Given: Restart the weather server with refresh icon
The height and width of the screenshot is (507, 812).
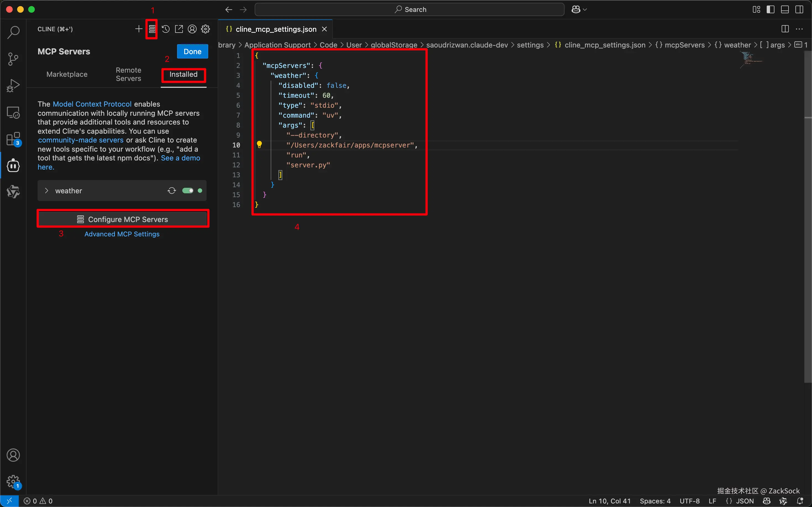Looking at the screenshot, I should pyautogui.click(x=172, y=191).
